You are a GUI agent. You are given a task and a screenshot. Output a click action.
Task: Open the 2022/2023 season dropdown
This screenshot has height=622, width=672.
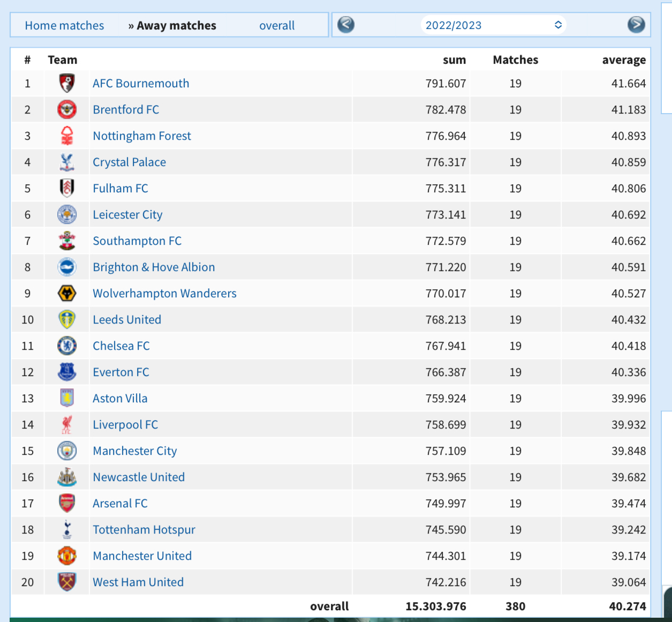(493, 25)
